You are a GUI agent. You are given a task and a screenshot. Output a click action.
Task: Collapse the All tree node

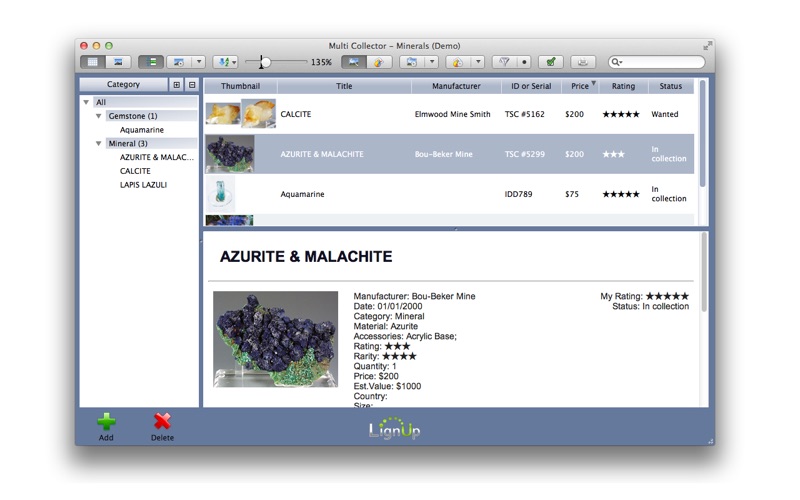86,102
